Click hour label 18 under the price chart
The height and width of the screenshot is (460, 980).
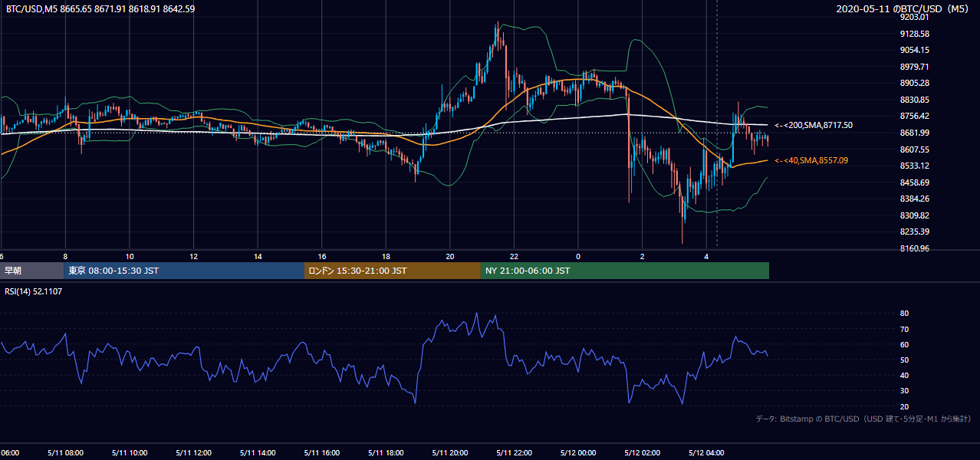click(386, 256)
